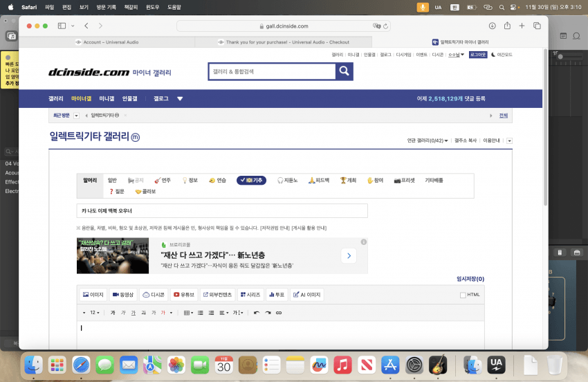Click the post title input field
The height and width of the screenshot is (382, 588).
(221, 210)
